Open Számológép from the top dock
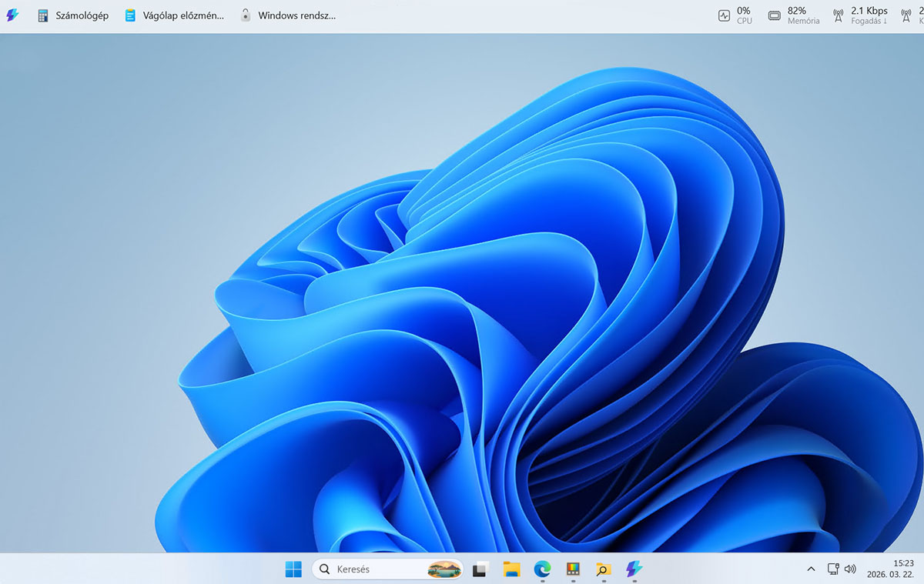This screenshot has width=924, height=584. pyautogui.click(x=73, y=15)
